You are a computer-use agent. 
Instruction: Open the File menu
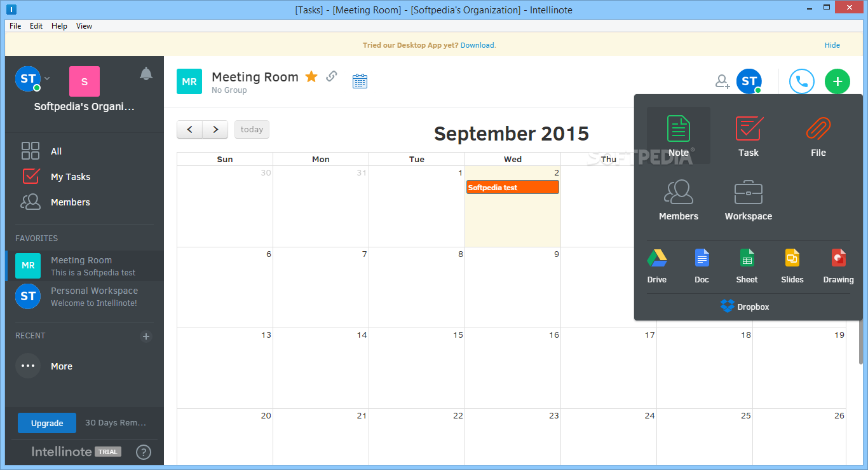(15, 26)
